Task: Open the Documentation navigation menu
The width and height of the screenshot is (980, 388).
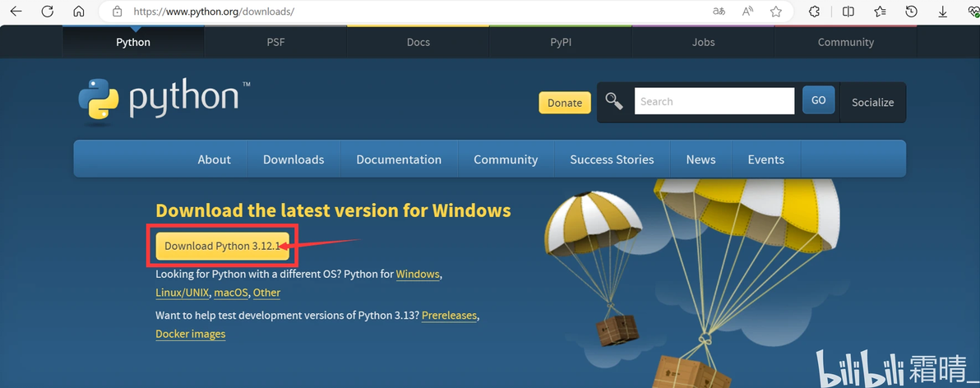Action: (399, 159)
